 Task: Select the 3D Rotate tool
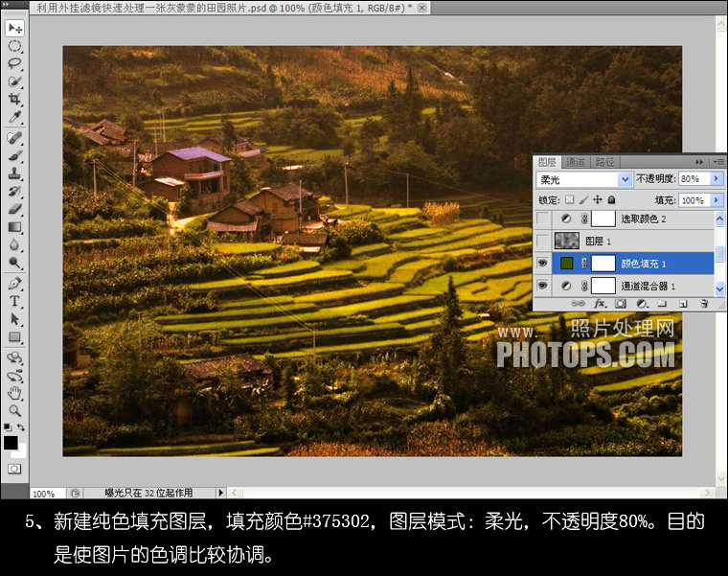15,357
